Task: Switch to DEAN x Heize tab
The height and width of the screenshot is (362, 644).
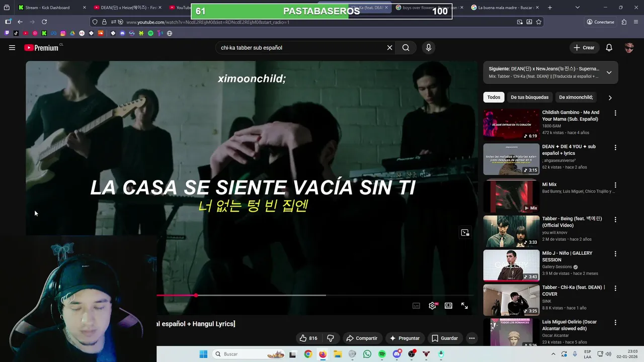Action: [x=128, y=8]
